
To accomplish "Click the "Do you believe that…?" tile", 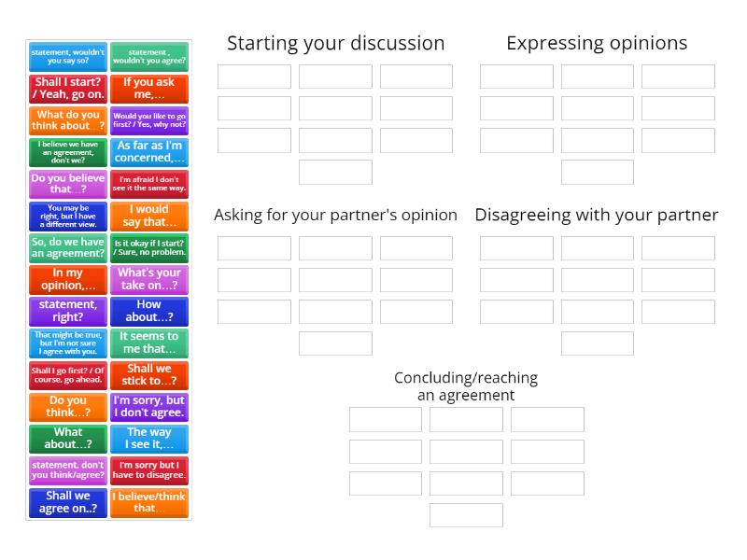I will (68, 184).
